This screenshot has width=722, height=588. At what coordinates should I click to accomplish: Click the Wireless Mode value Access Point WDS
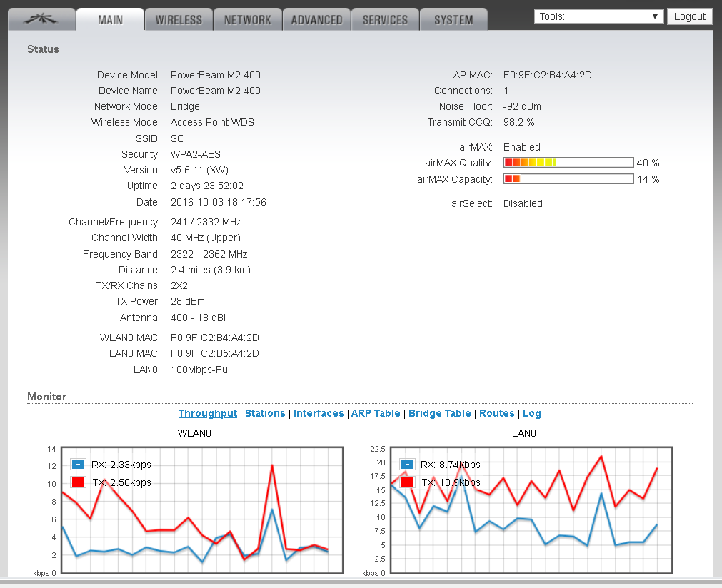(212, 122)
